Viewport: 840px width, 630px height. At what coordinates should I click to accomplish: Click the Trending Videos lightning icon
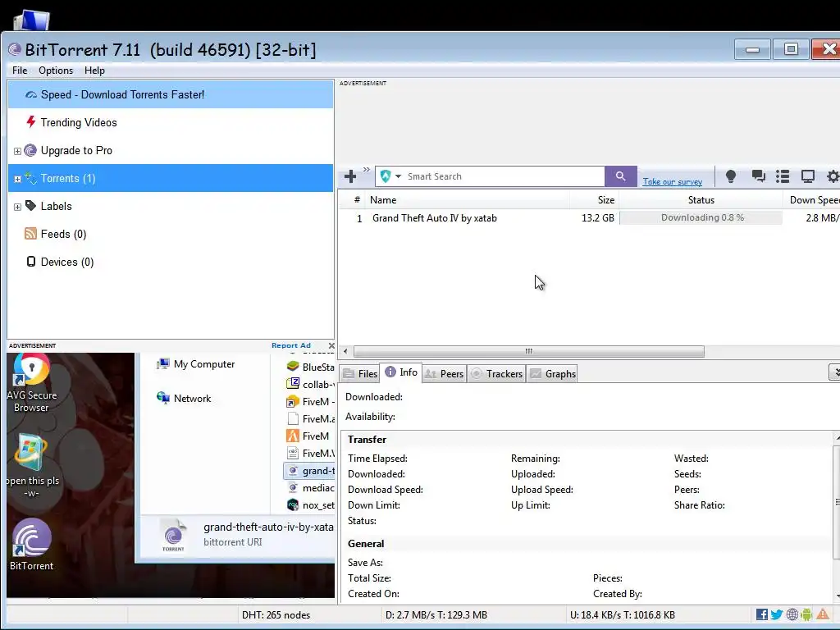tap(31, 121)
